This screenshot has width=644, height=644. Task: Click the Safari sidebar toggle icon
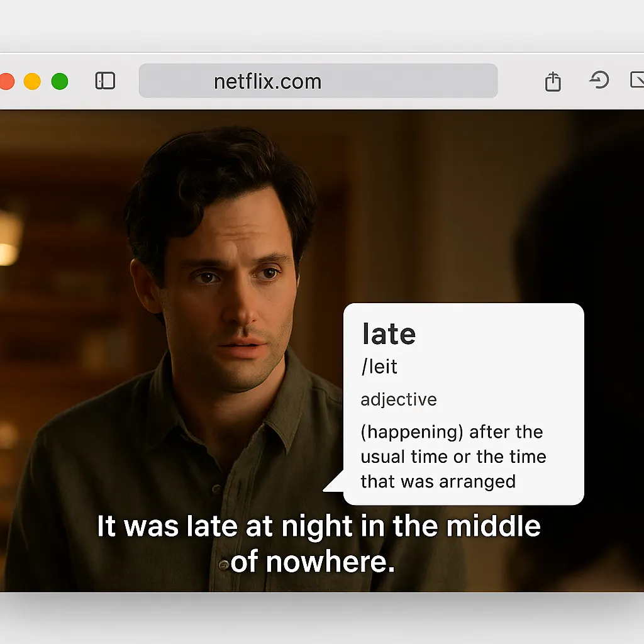tap(106, 80)
